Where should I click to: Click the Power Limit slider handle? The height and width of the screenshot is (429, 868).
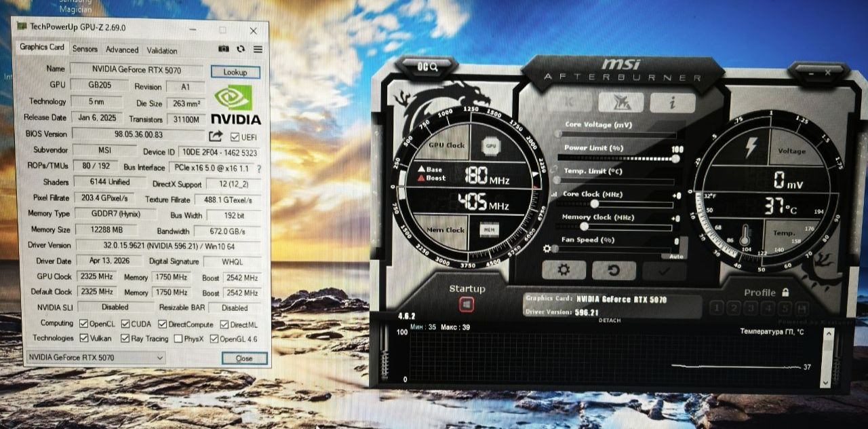point(675,158)
